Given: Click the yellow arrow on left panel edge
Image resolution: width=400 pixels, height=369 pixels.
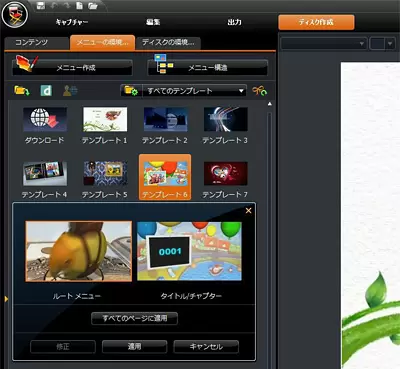Looking at the screenshot, I should tap(6, 299).
